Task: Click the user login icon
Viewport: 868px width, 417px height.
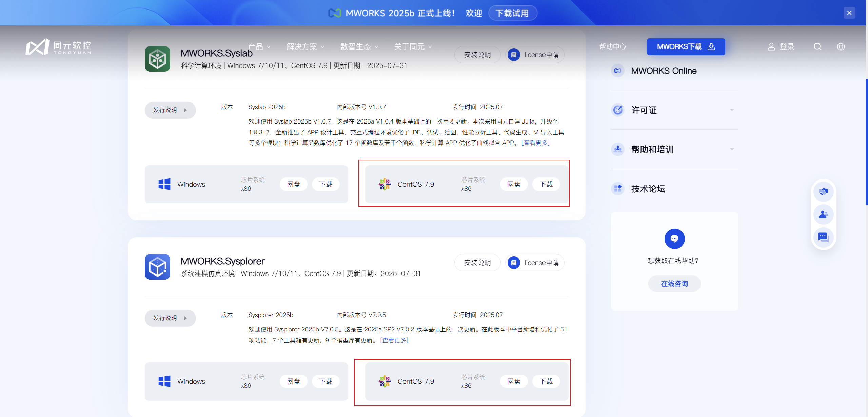Action: (x=771, y=46)
